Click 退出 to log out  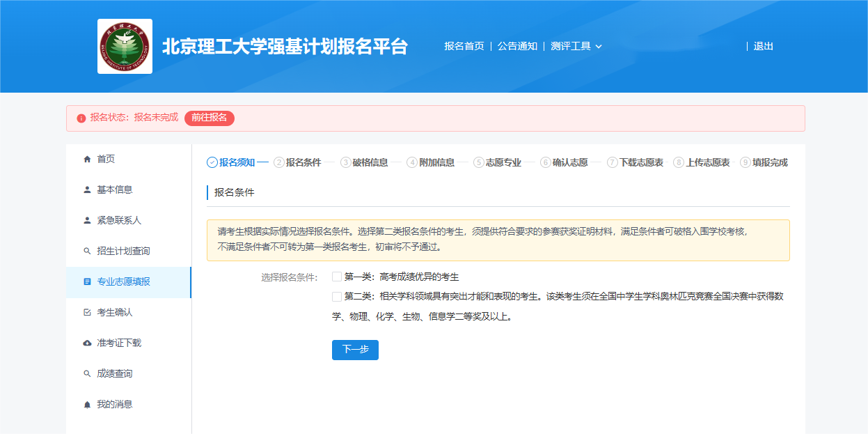tap(764, 46)
